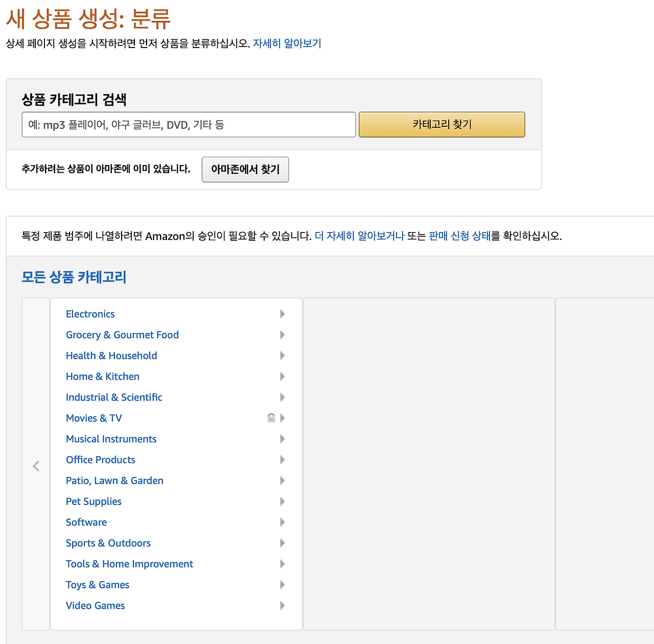This screenshot has height=644, width=654.
Task: Expand the Musical Instruments arrow
Action: [x=283, y=439]
